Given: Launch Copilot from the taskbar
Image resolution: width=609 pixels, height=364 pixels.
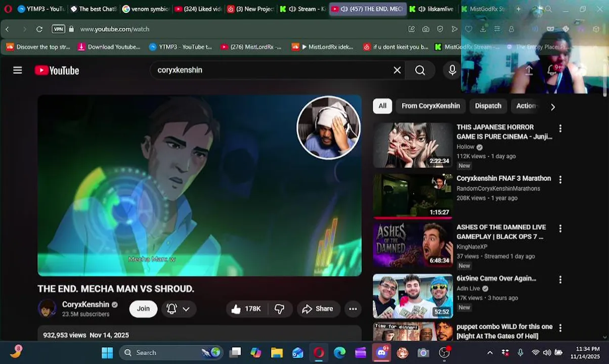Looking at the screenshot, I should (x=256, y=352).
